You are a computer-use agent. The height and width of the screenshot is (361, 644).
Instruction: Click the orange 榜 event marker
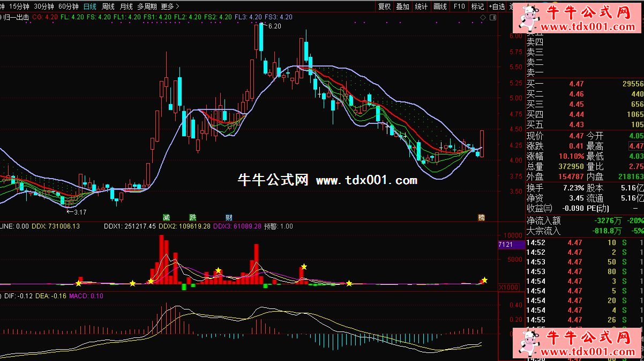pyautogui.click(x=481, y=217)
